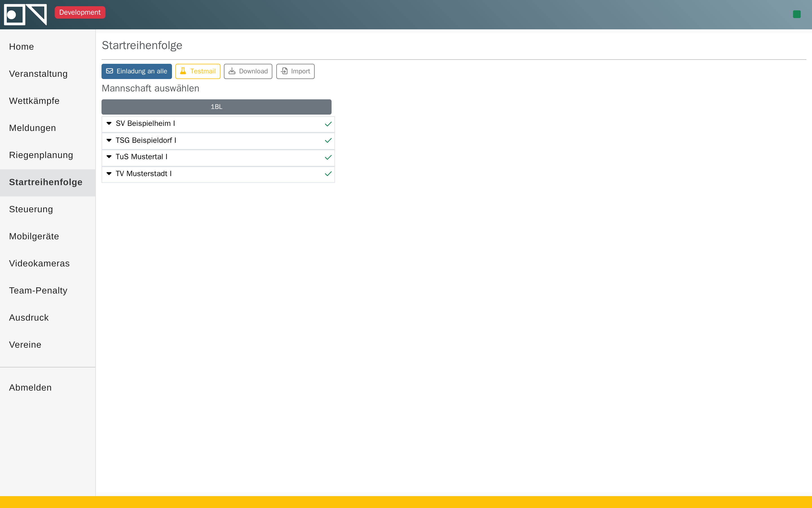Expand TuS Mustertal I arrow
Screen dimensions: 812x508
click(x=109, y=157)
